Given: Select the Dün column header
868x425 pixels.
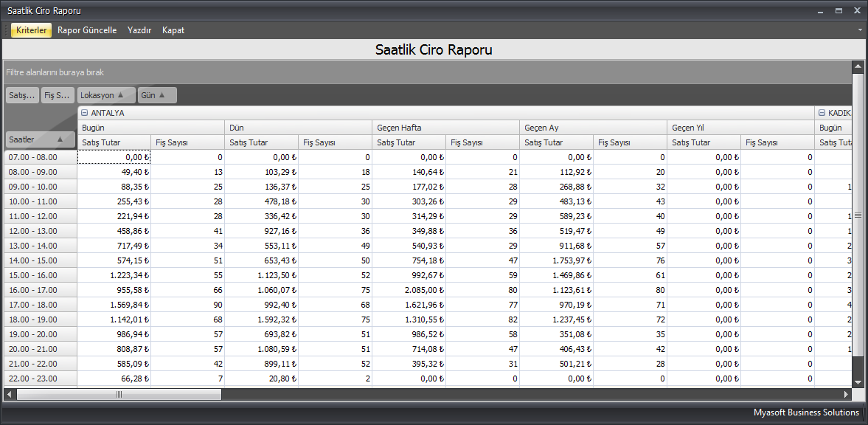Looking at the screenshot, I should [x=299, y=128].
